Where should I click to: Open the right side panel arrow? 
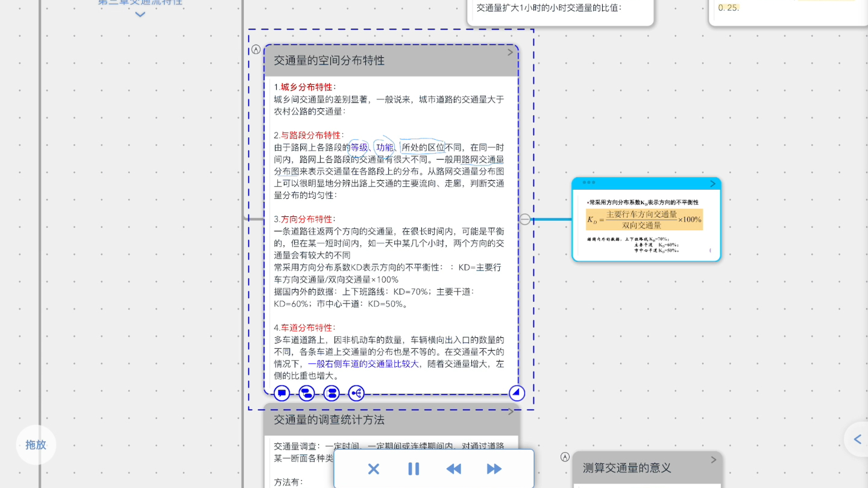coord(857,439)
